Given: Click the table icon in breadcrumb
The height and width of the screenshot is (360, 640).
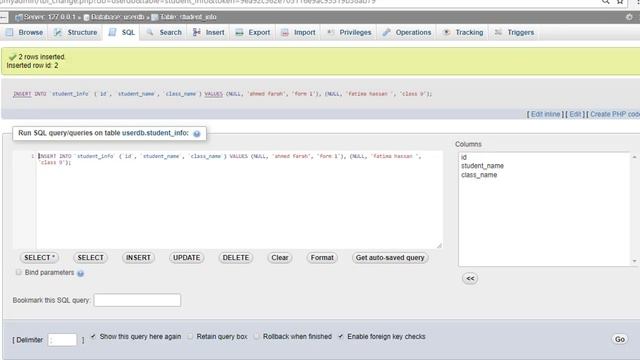Looking at the screenshot, I should tap(155, 17).
